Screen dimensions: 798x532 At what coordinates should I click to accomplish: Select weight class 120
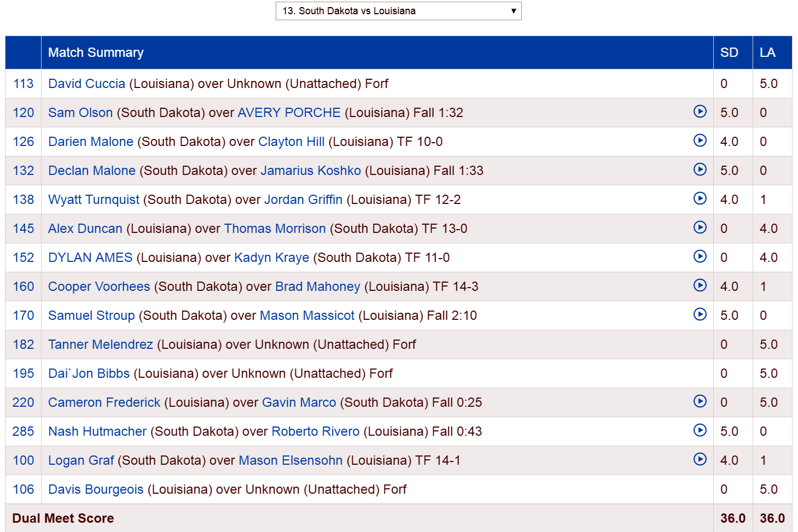tap(24, 113)
